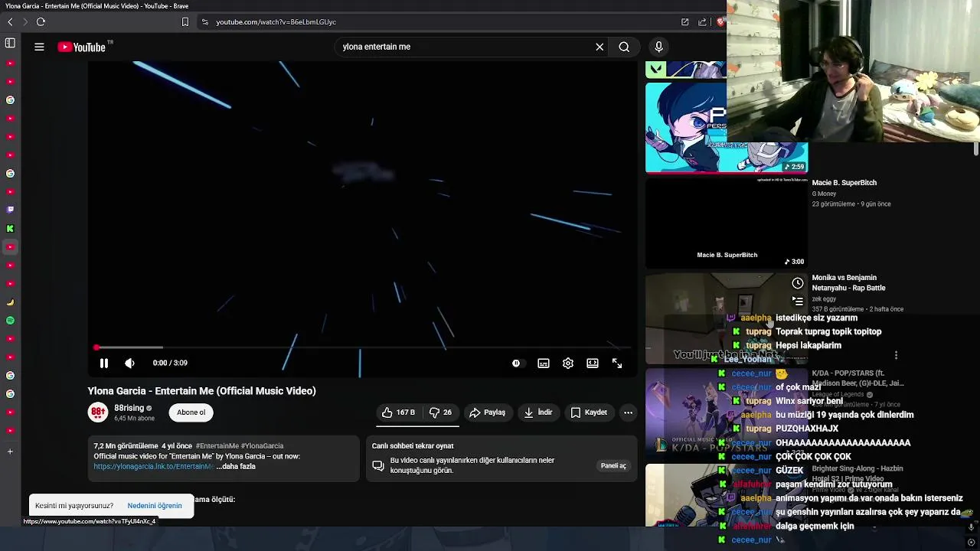
Task: Add Rap Battle video to watch later
Action: (x=798, y=283)
